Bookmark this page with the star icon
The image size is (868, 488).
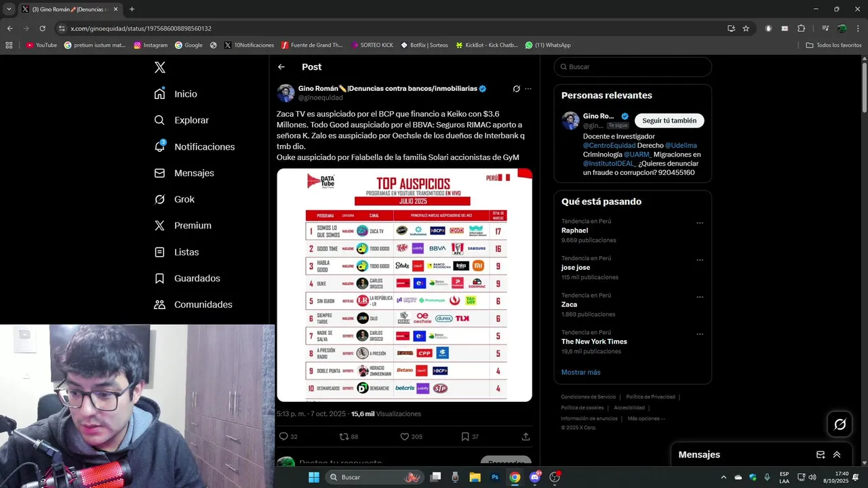[x=746, y=28]
